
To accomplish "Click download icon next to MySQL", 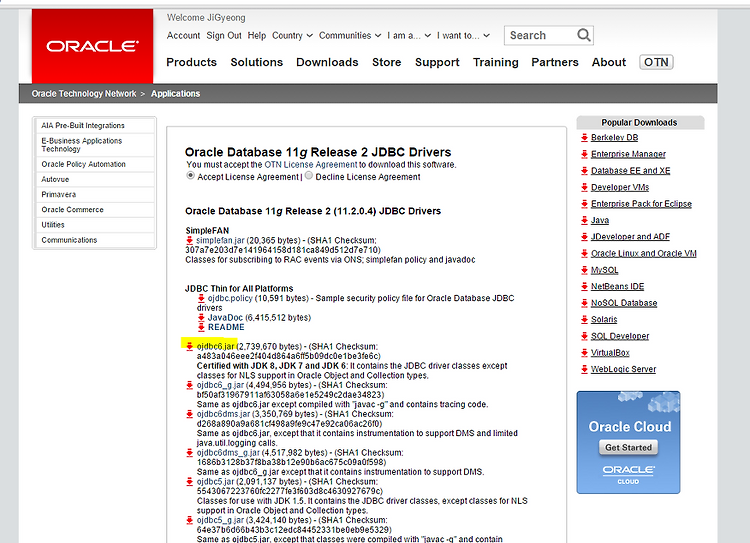I will click(584, 270).
